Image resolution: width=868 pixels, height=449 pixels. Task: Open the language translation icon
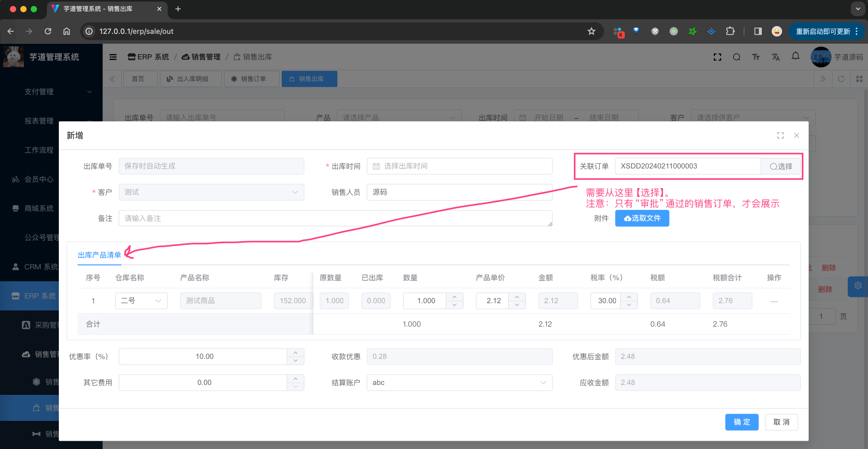click(x=775, y=57)
